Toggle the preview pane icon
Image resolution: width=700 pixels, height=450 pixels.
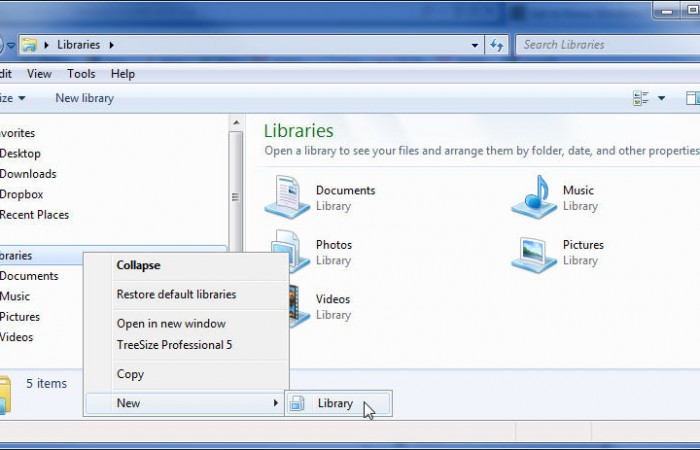pyautogui.click(x=692, y=98)
